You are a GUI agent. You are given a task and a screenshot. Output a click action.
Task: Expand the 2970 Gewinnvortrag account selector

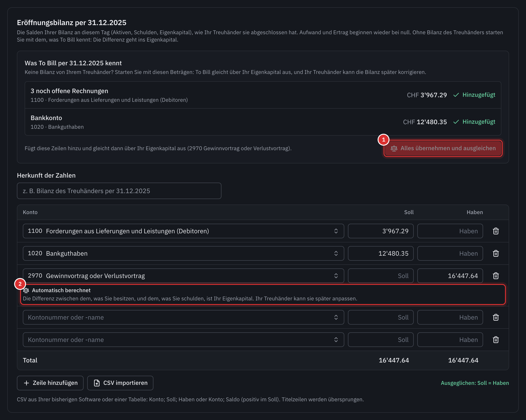183,276
